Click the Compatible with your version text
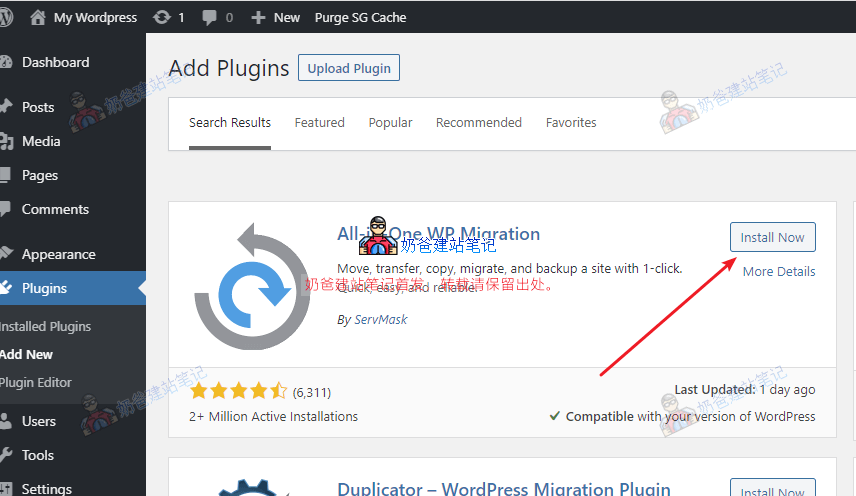 (690, 416)
